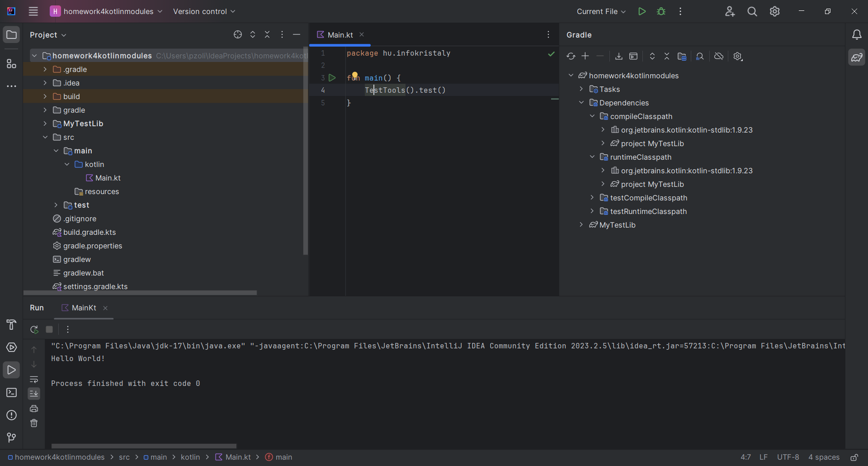This screenshot has width=868, height=466.
Task: Open Project tool window folder icon
Action: (x=11, y=35)
